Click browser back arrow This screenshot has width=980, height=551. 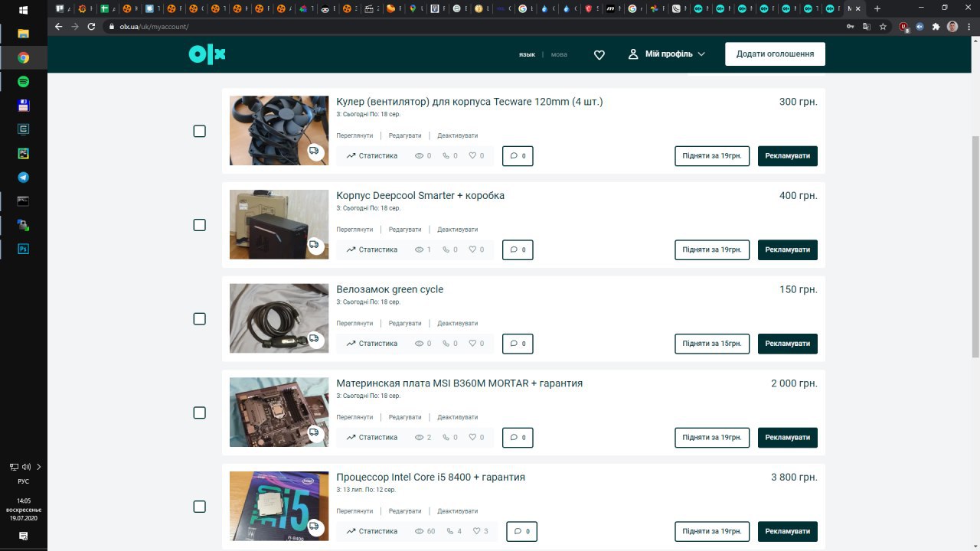(59, 26)
